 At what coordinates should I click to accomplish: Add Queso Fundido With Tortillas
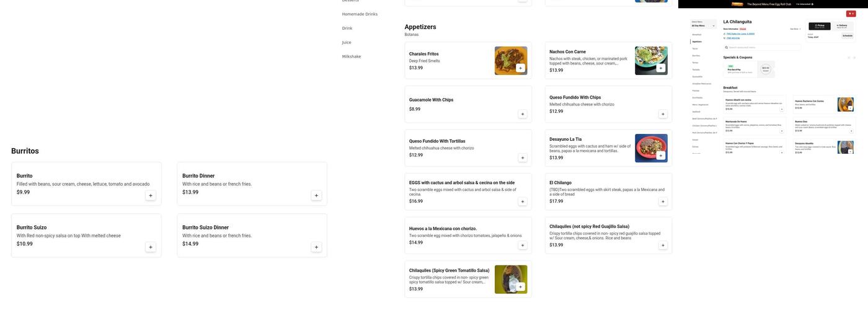(x=522, y=158)
